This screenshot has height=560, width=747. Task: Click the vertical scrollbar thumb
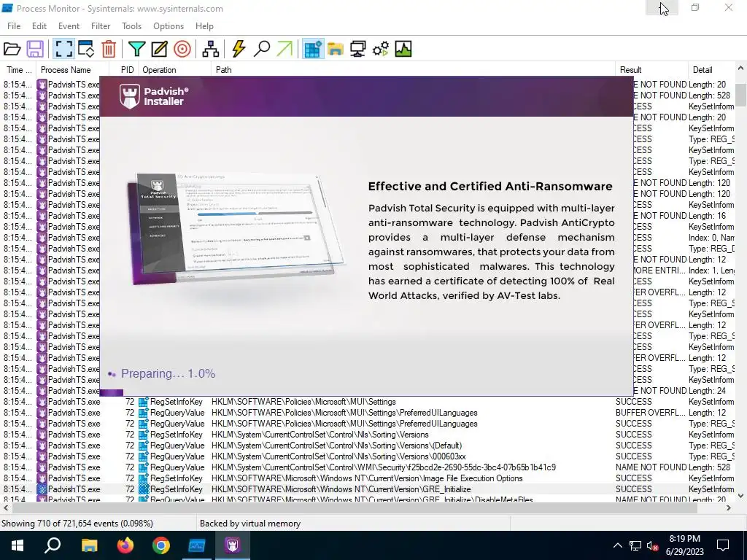pyautogui.click(x=740, y=95)
